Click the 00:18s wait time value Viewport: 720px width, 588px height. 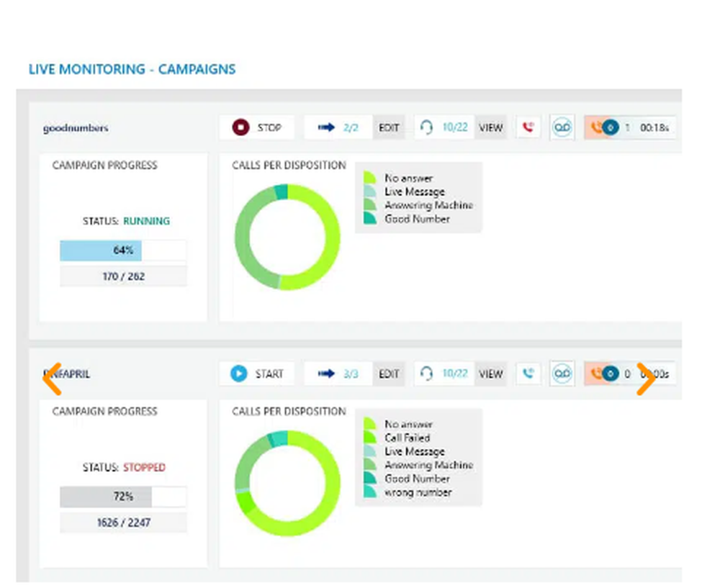(x=654, y=127)
